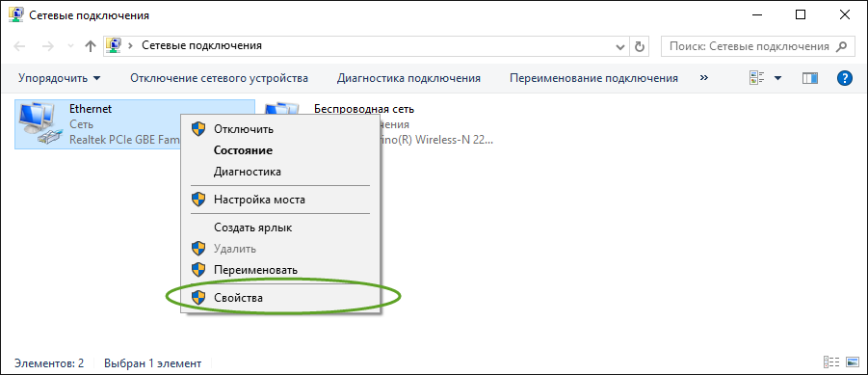
Task: Go back with the back arrow
Action: pyautogui.click(x=19, y=46)
